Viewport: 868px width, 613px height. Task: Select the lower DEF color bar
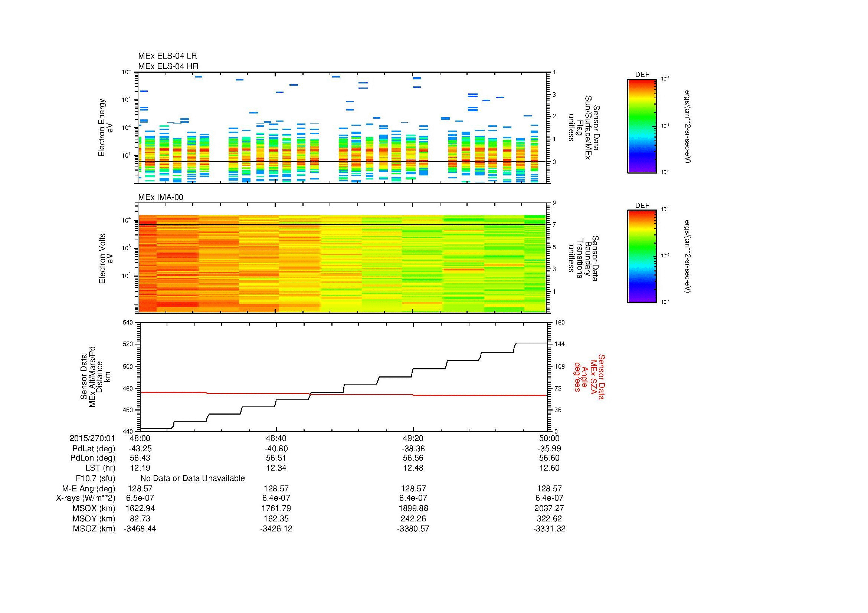pyautogui.click(x=642, y=257)
